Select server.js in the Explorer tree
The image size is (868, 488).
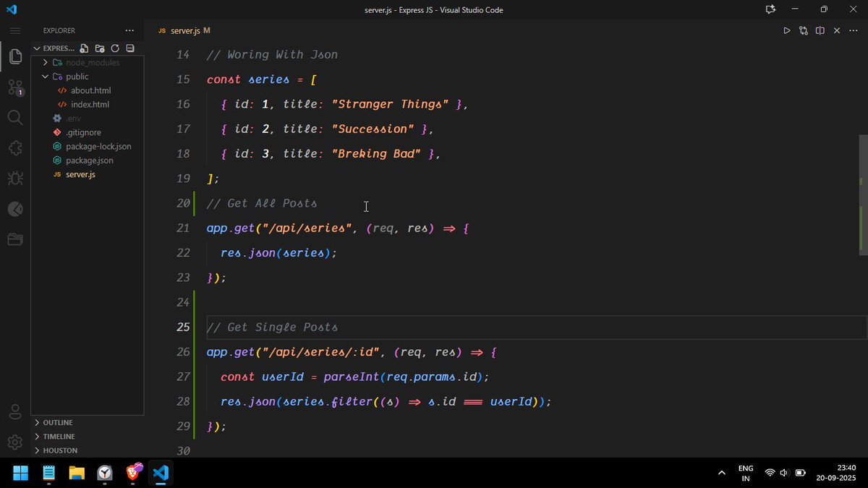coord(80,174)
